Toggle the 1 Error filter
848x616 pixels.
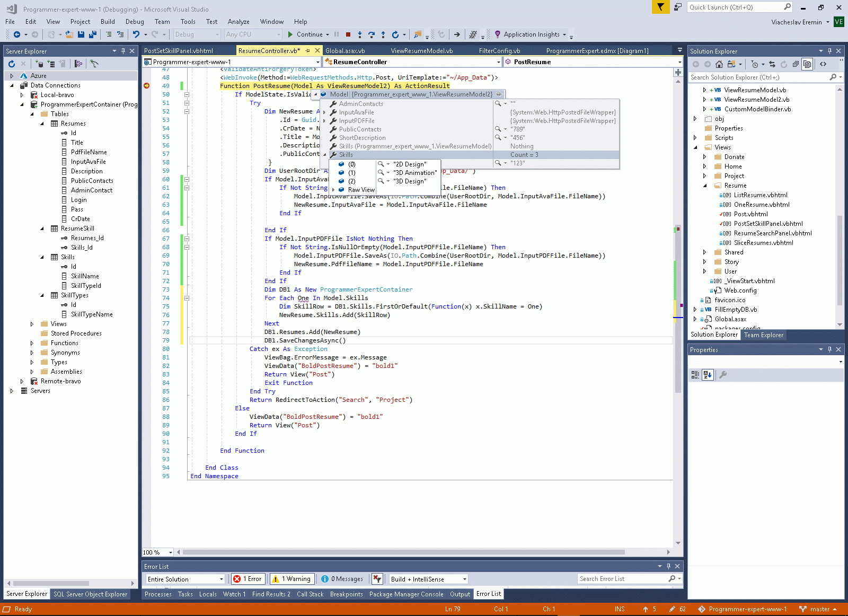tap(248, 579)
